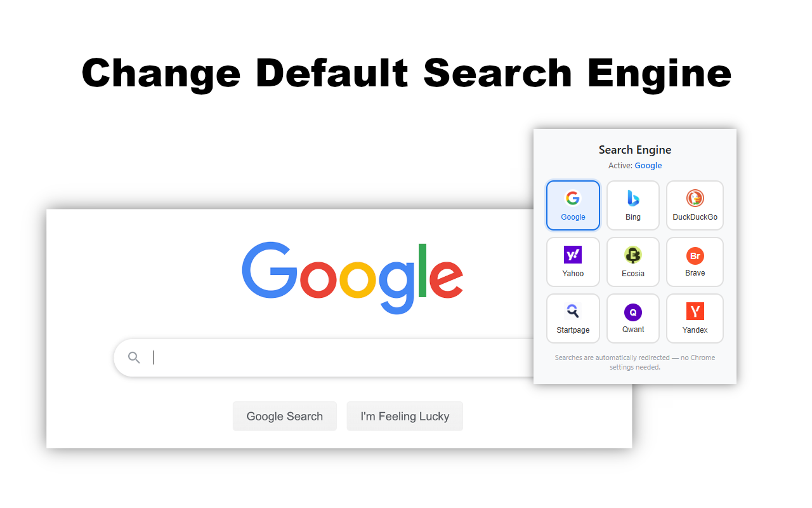
Task: Select the Google search engine tile
Action: click(x=573, y=205)
